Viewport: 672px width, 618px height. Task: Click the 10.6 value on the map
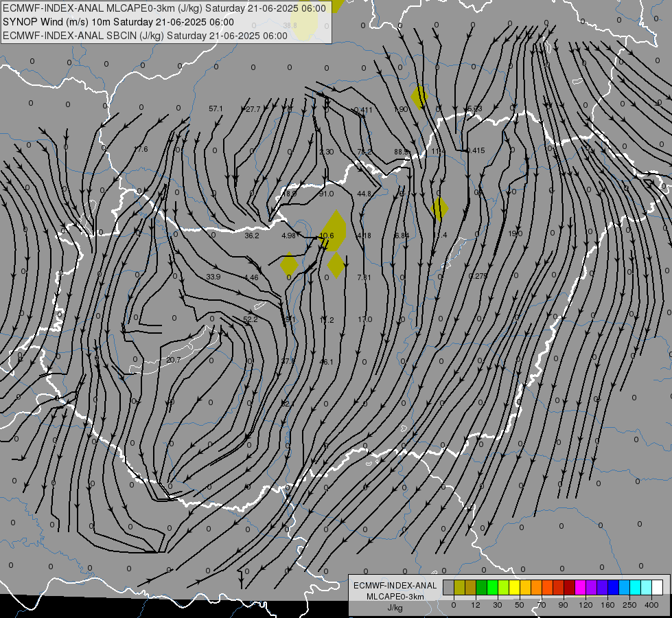pos(327,236)
